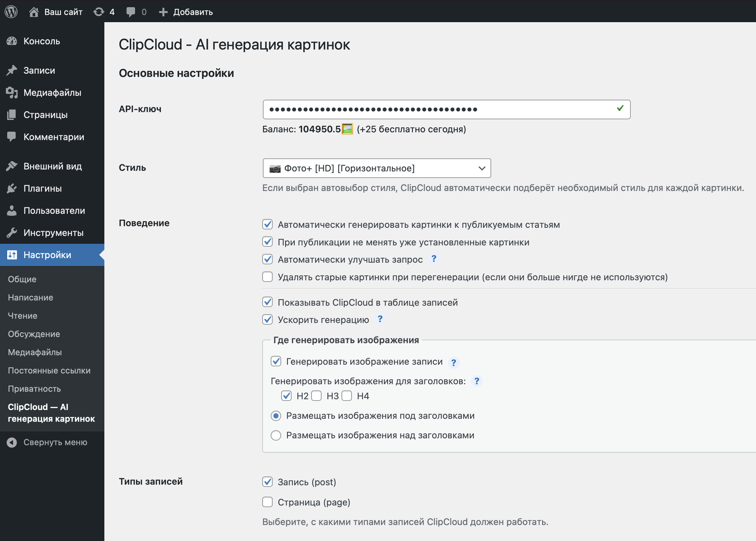756x541 pixels.
Task: Expand the Добавить new content menu
Action: (186, 12)
